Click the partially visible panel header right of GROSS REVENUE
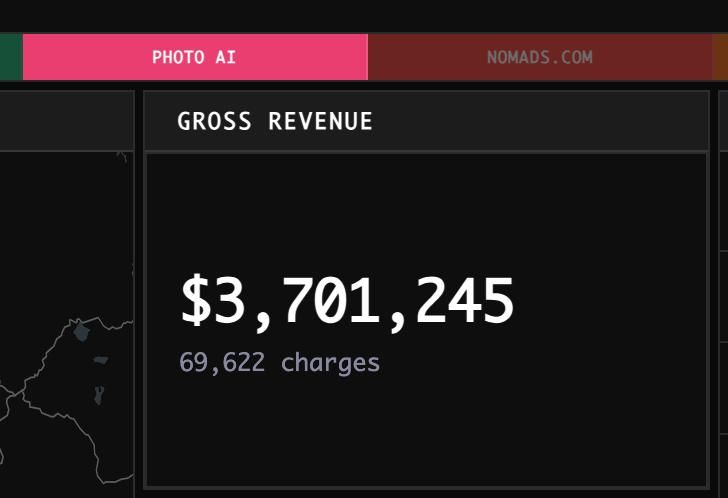728x498 pixels. pos(722,121)
